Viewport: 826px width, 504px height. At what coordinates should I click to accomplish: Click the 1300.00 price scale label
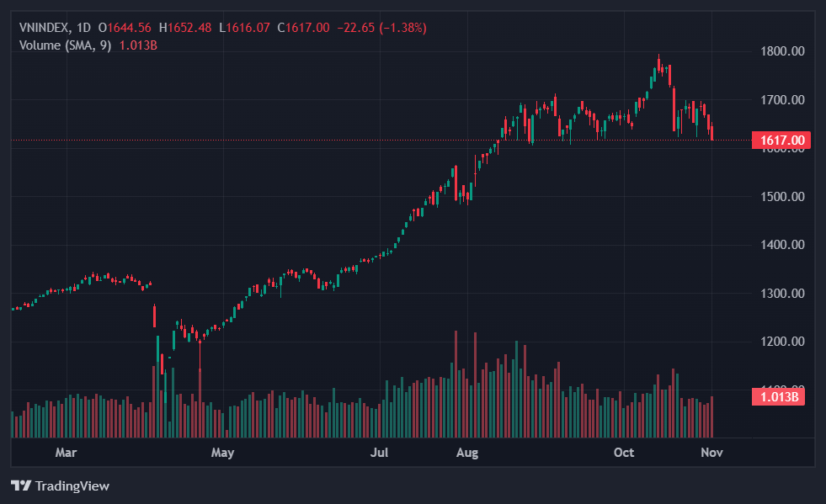pyautogui.click(x=782, y=294)
